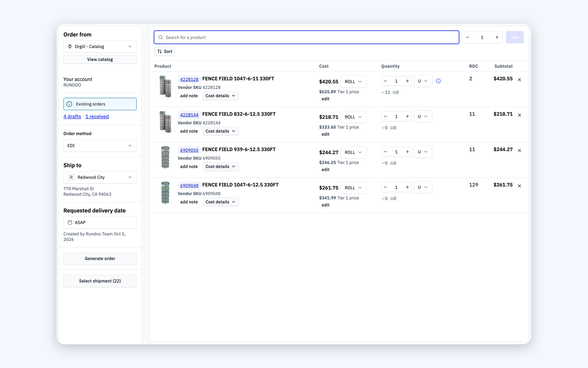Decrease quantity for SKU 6909055
The image size is (588, 368).
[385, 152]
